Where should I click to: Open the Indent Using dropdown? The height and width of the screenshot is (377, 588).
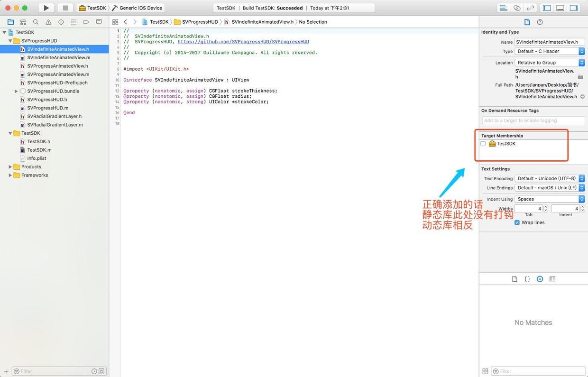[550, 199]
